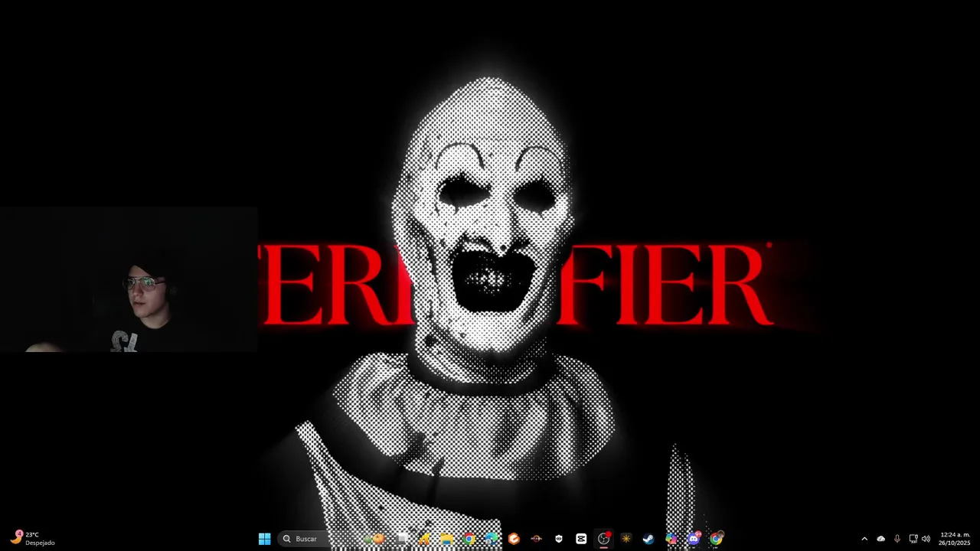Screen dimensions: 980x551
Task: Open the white shield eye app icon
Action: [x=559, y=539]
